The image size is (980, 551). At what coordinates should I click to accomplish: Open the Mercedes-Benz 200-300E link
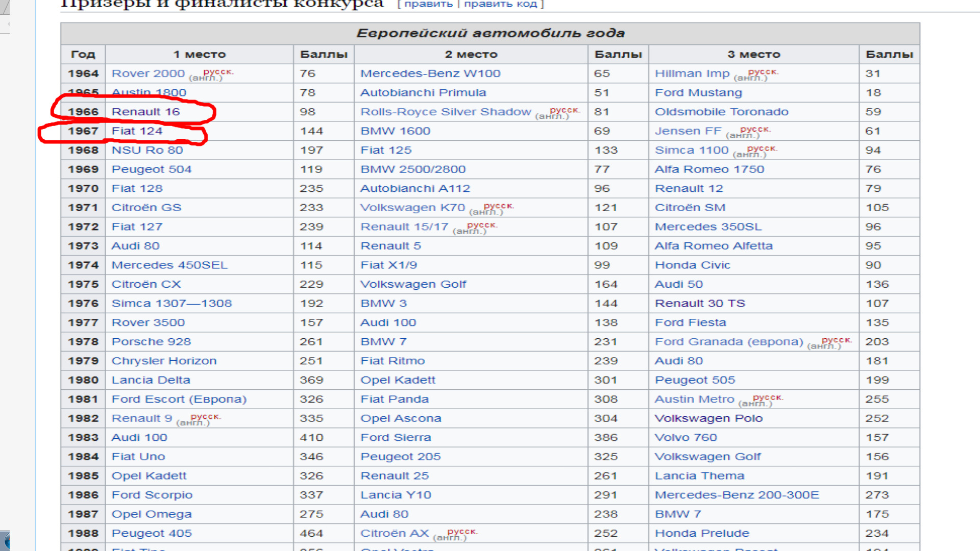tap(737, 495)
